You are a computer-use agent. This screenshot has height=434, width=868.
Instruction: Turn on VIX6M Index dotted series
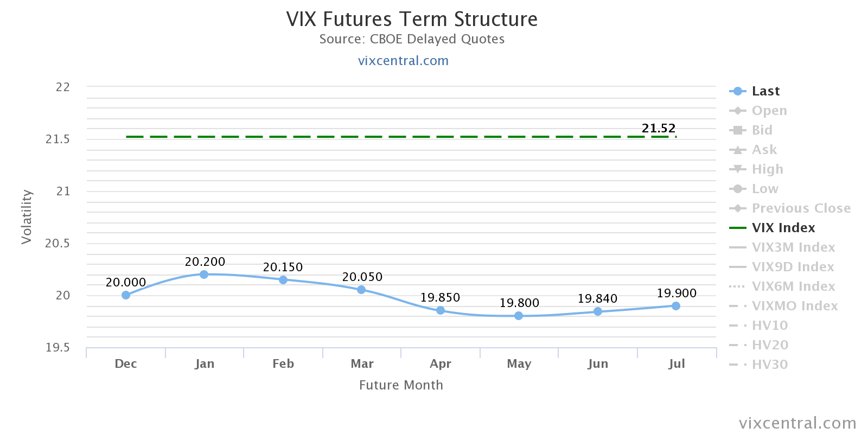793,286
